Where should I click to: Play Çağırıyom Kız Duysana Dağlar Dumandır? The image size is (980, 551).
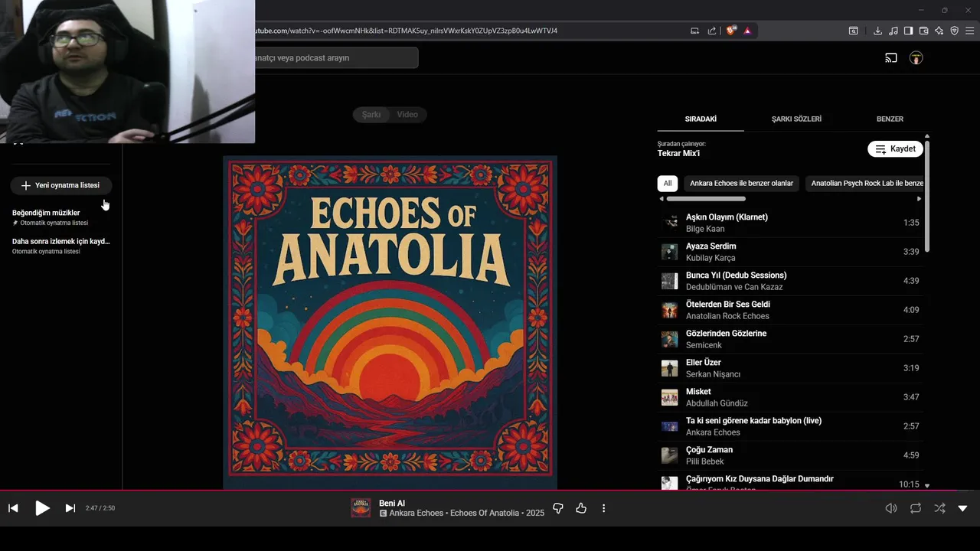[790, 481]
